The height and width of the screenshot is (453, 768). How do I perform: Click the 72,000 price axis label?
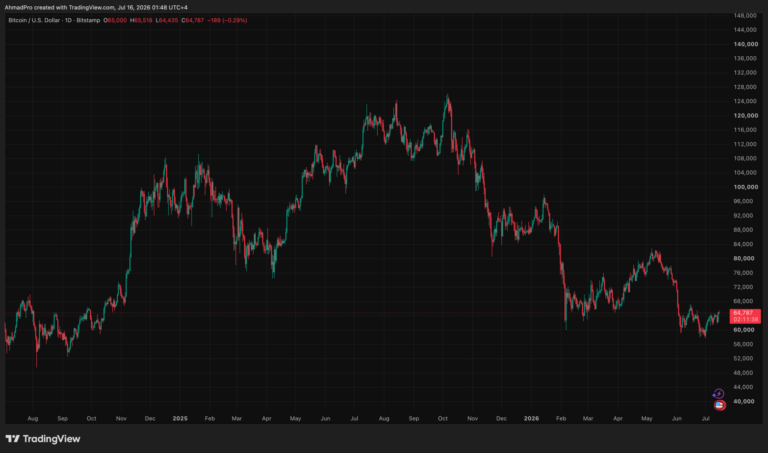pyautogui.click(x=743, y=287)
